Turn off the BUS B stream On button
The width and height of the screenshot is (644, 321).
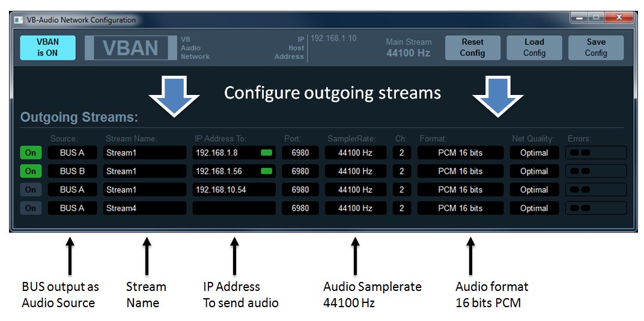[31, 171]
